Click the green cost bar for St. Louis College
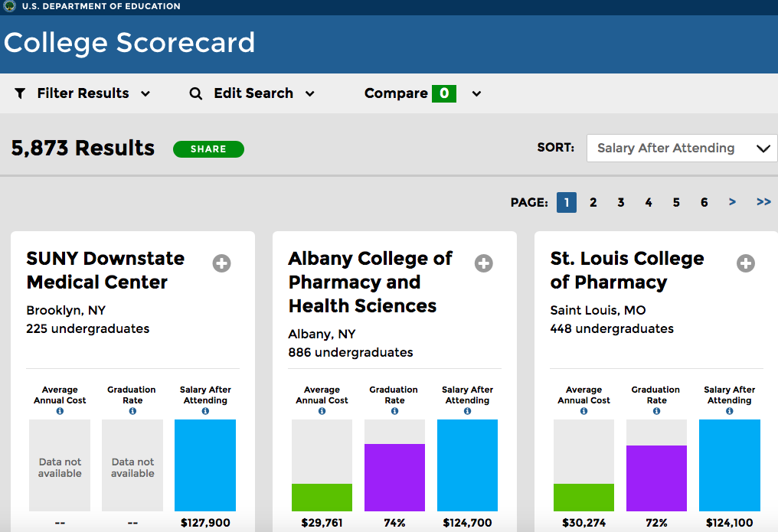 tap(584, 498)
